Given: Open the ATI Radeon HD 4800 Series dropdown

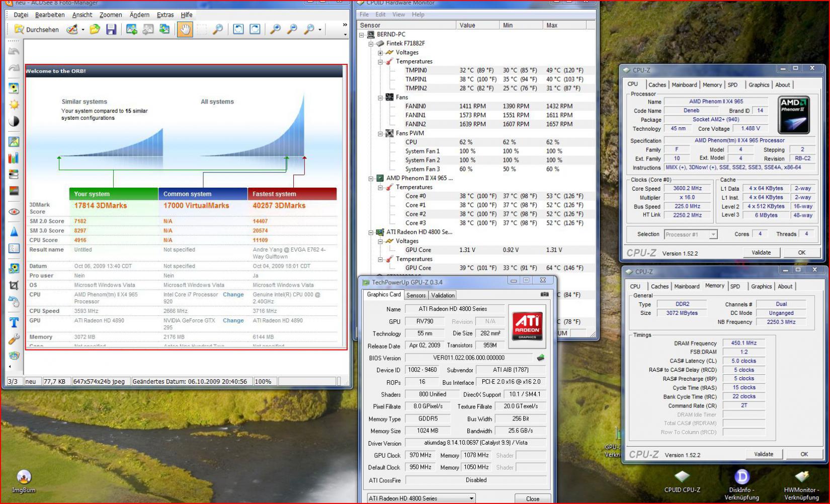Looking at the screenshot, I should [422, 498].
